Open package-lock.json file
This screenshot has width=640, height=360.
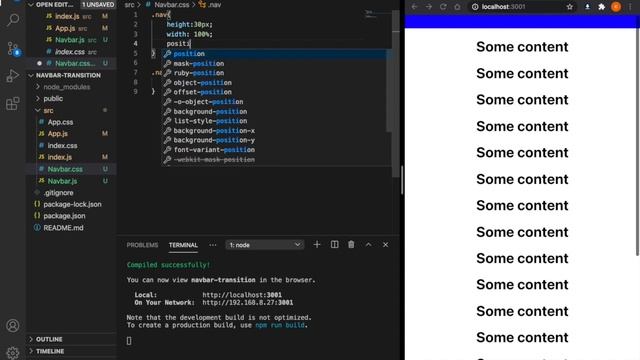(71, 204)
